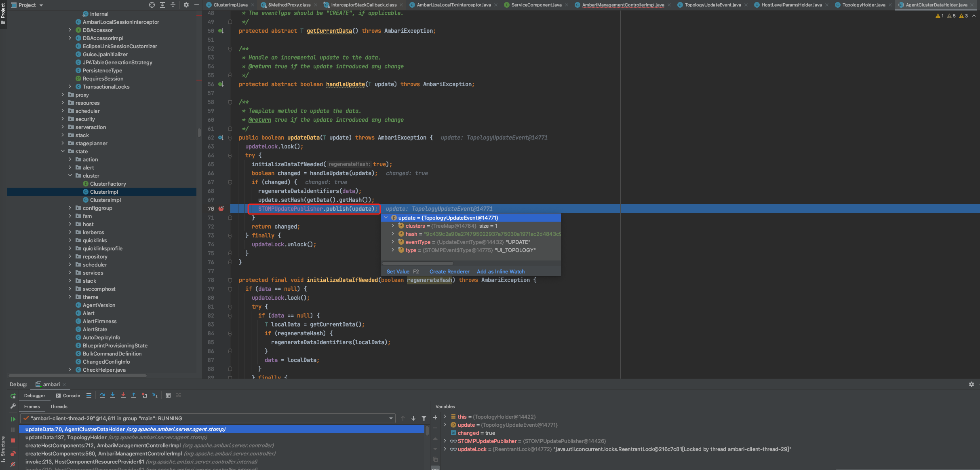Screen dimensions: 980x470
Task: Expand the kerberos folder
Action: [x=70, y=232]
